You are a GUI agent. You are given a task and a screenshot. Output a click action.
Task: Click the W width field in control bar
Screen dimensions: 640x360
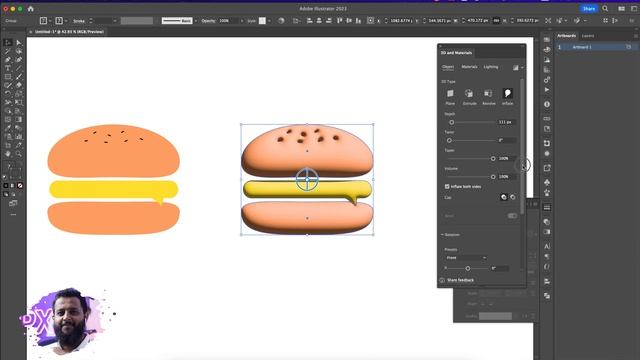coord(478,20)
